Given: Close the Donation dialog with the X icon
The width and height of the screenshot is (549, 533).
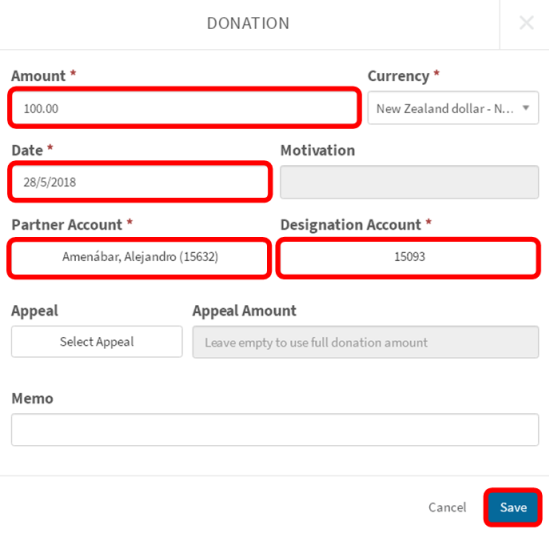Looking at the screenshot, I should click(526, 23).
